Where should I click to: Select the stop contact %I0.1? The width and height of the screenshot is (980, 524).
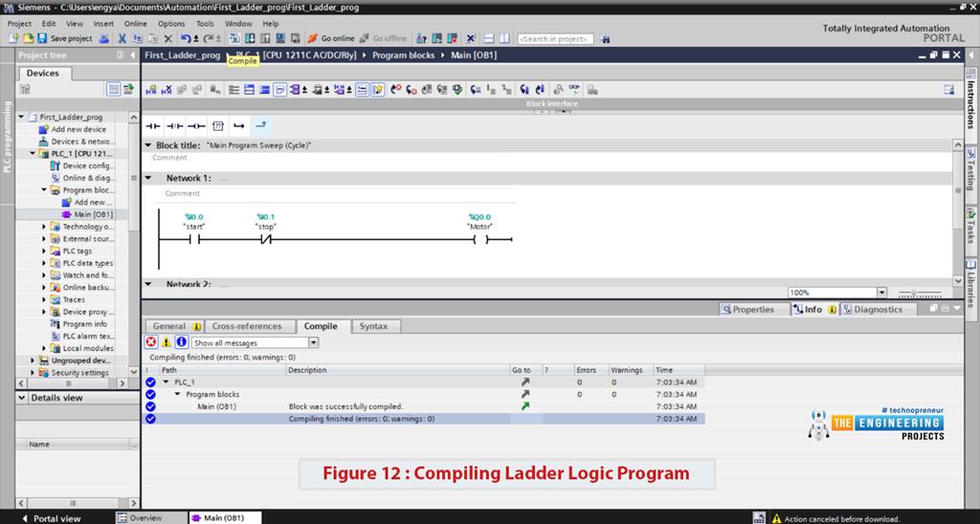click(x=266, y=239)
